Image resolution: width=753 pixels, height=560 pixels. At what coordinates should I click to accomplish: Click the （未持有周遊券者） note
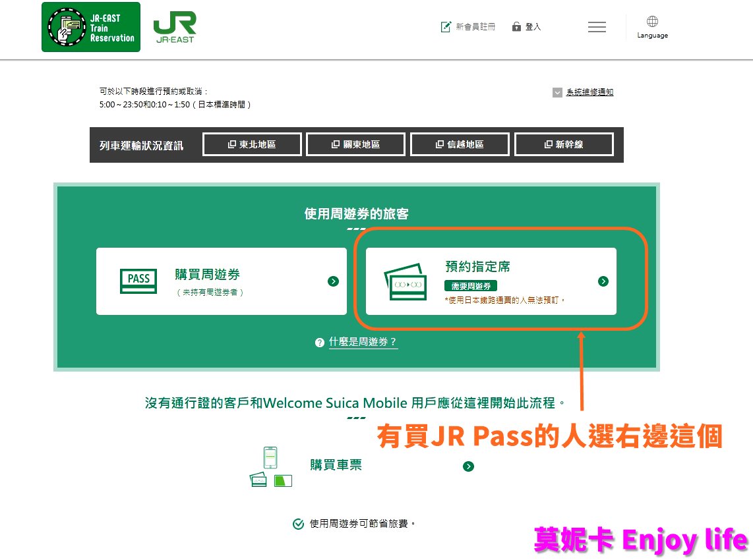click(210, 293)
